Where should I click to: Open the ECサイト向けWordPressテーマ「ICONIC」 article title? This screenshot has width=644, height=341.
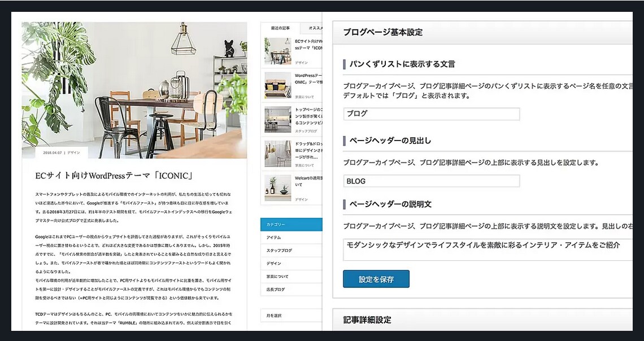tap(115, 176)
